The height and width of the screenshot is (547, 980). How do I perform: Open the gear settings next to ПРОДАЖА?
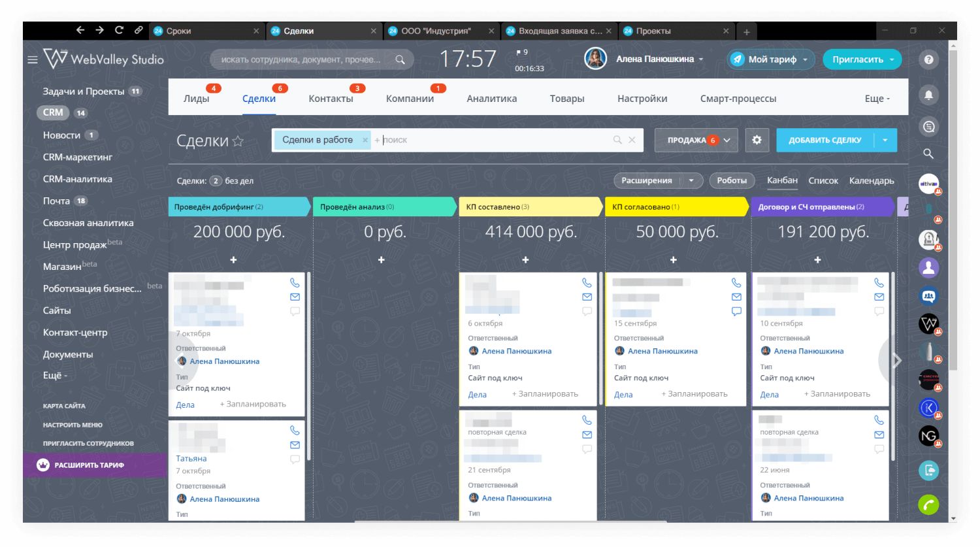757,140
